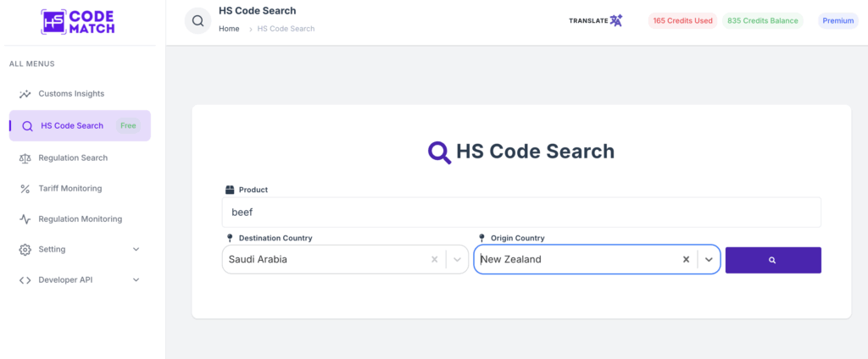Expand the Developer API menu chevron
The image size is (868, 359).
coord(136,280)
